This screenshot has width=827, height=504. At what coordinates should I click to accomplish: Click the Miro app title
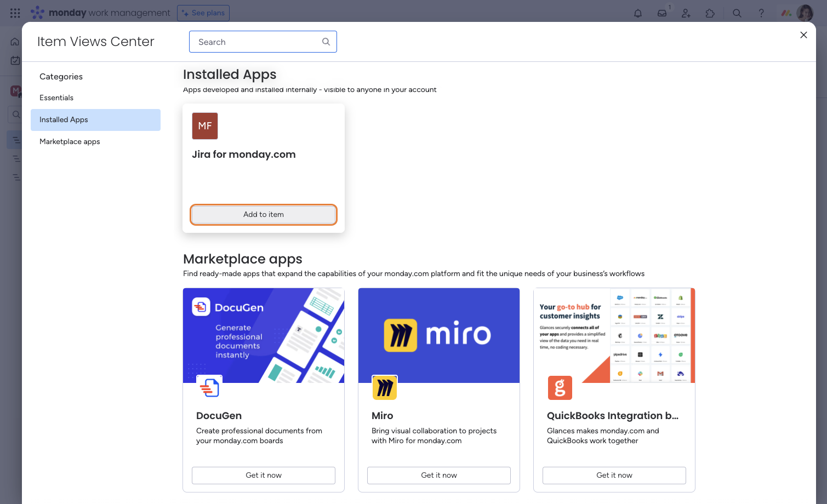pyautogui.click(x=383, y=416)
